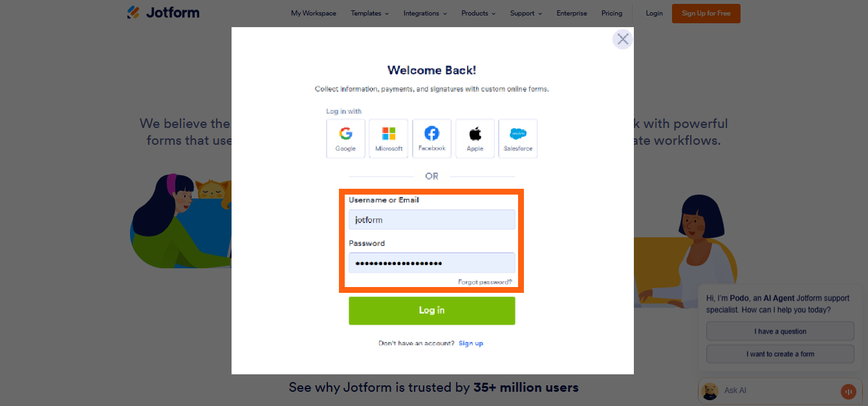Screen dimensions: 868x406
Task: Choose the 'I want to create a form' option
Action: 780,354
